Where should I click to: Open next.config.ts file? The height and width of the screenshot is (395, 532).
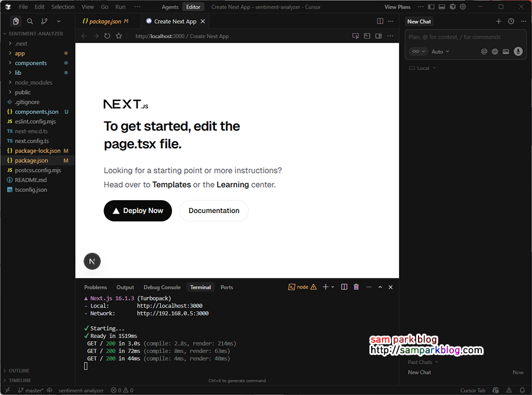(x=37, y=141)
